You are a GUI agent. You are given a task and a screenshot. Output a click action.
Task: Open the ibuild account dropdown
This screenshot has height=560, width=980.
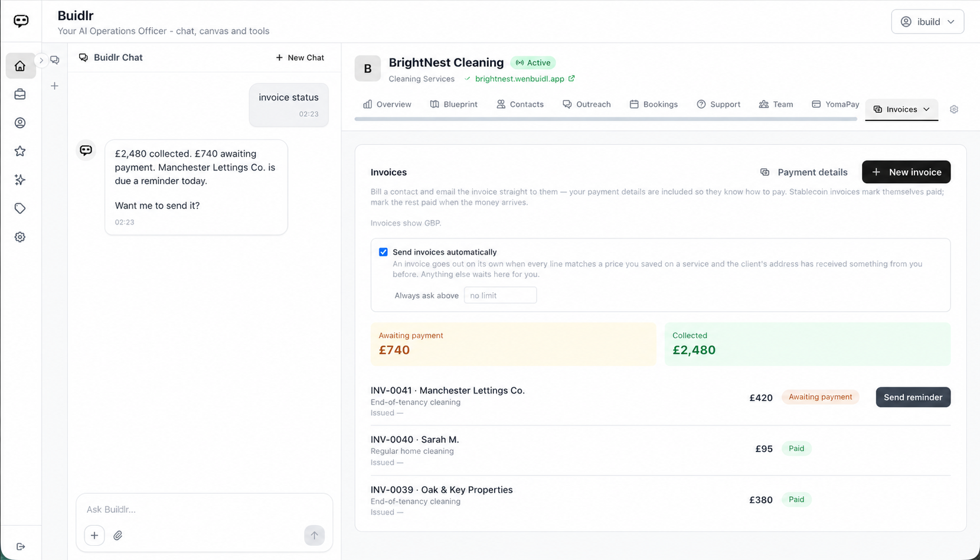[x=927, y=22]
